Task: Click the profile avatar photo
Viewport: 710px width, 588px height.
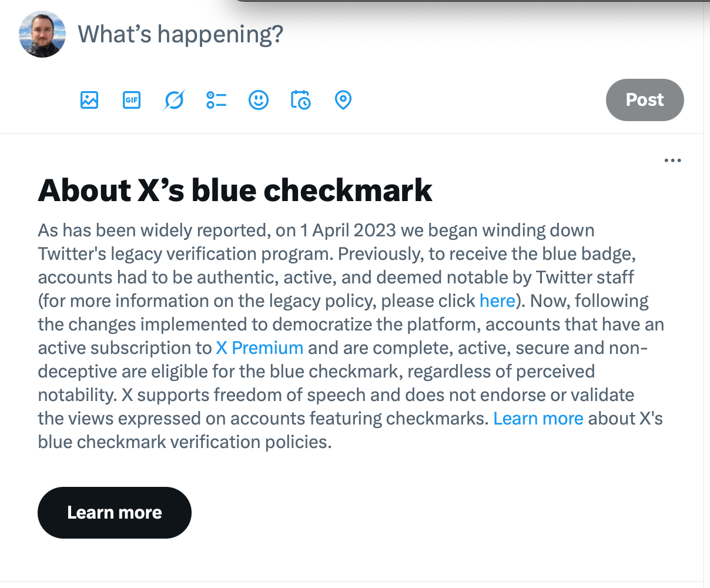Action: click(x=42, y=34)
